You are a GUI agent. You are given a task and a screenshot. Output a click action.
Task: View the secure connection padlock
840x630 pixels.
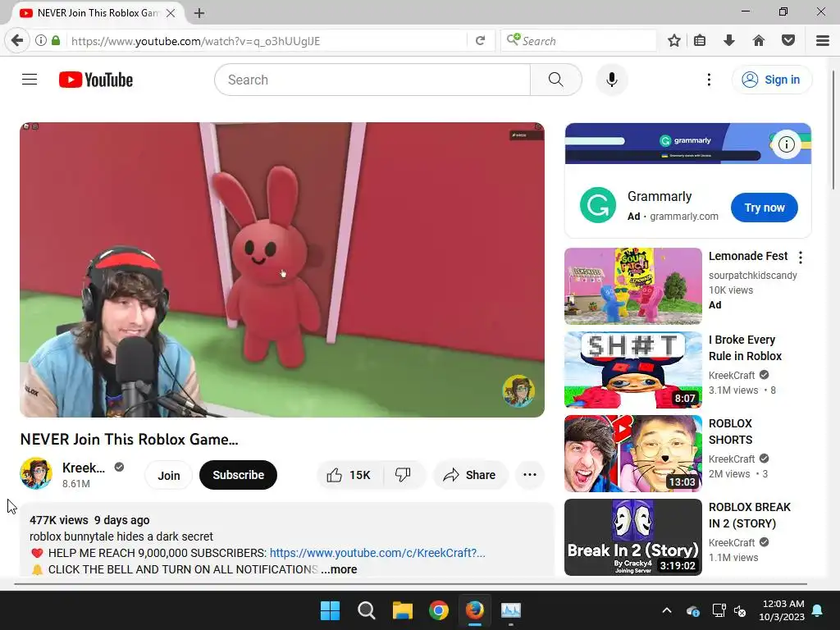(x=56, y=41)
